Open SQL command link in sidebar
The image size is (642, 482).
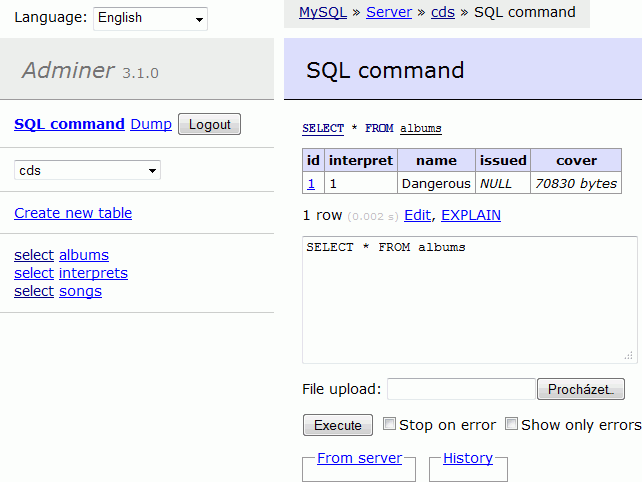coord(69,124)
